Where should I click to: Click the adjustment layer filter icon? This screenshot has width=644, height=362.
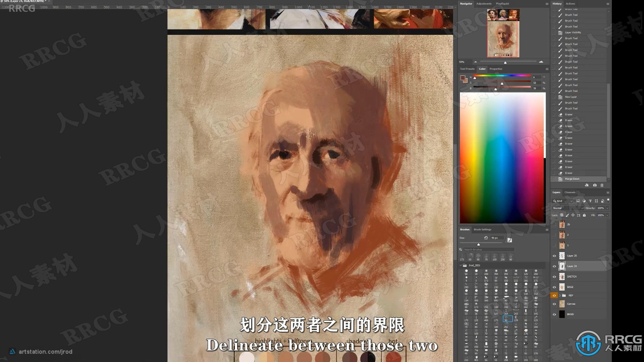coord(584,201)
